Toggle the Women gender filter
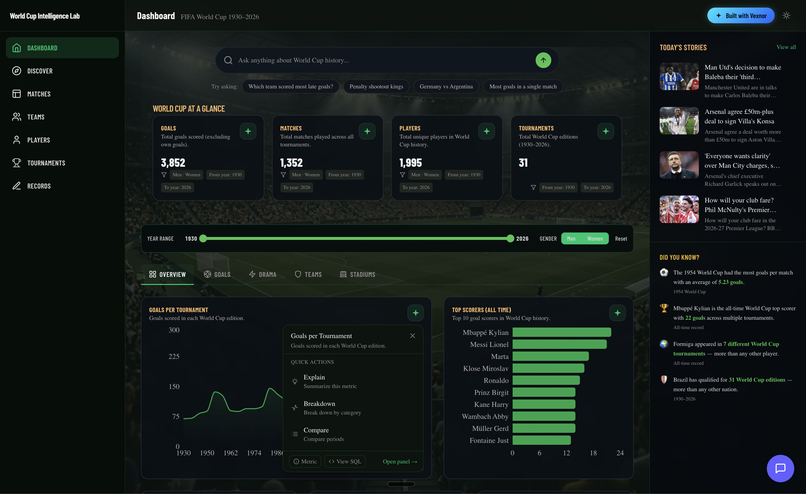The width and height of the screenshot is (806, 494). [x=595, y=239]
